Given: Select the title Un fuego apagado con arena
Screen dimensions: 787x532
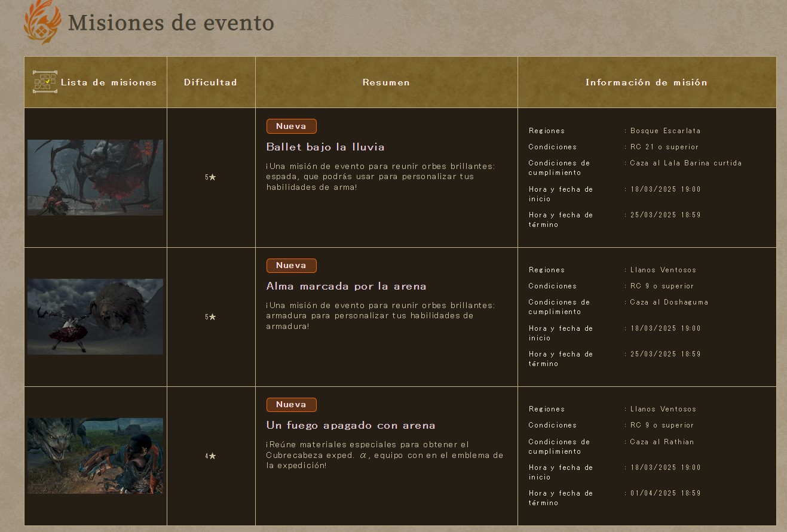Looking at the screenshot, I should 351,425.
